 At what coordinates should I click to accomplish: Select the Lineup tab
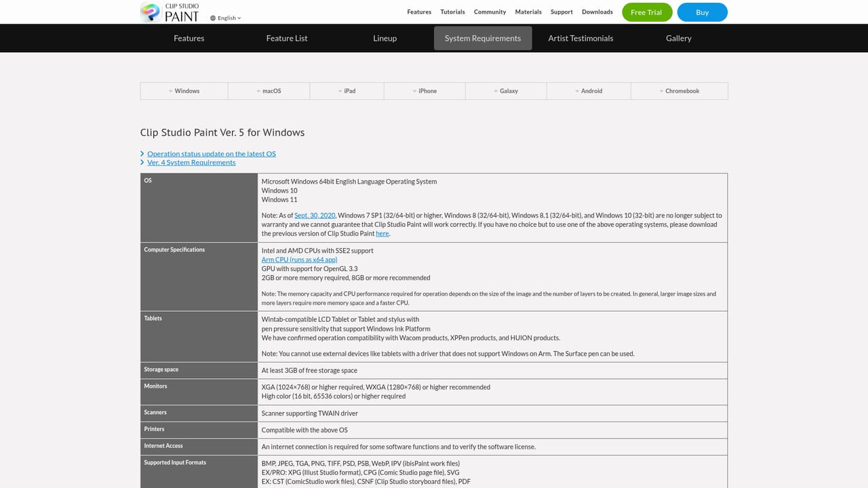pos(384,38)
